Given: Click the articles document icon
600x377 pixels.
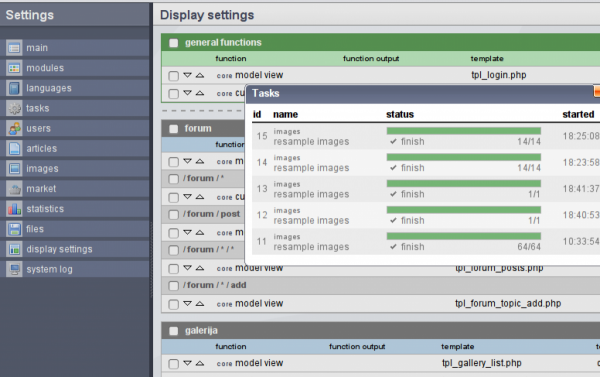Looking at the screenshot, I should coord(14,149).
